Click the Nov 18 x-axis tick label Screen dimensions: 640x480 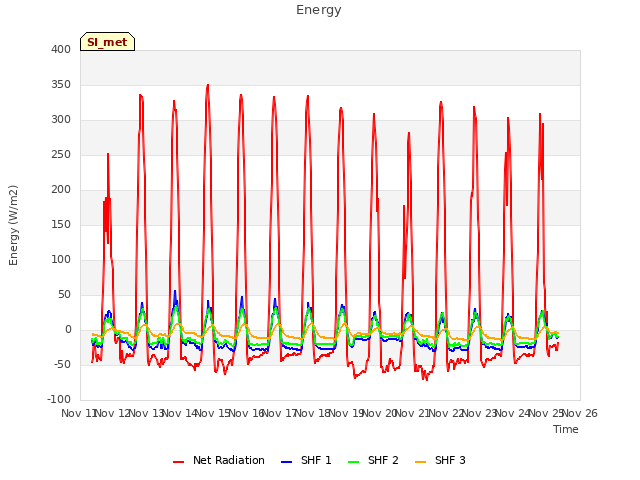coord(313,413)
